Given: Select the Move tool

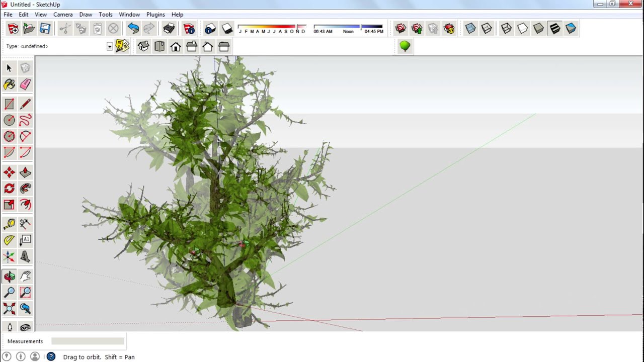Looking at the screenshot, I should click(x=9, y=172).
